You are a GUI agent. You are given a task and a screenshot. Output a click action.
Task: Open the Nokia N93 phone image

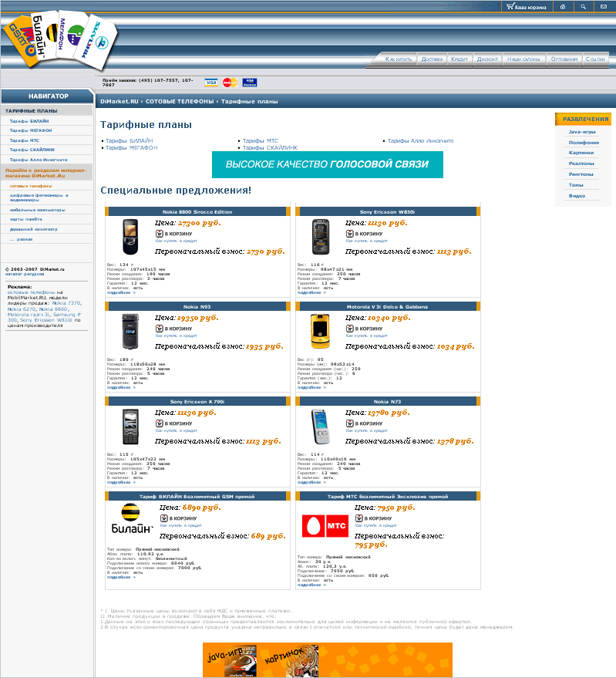click(130, 332)
